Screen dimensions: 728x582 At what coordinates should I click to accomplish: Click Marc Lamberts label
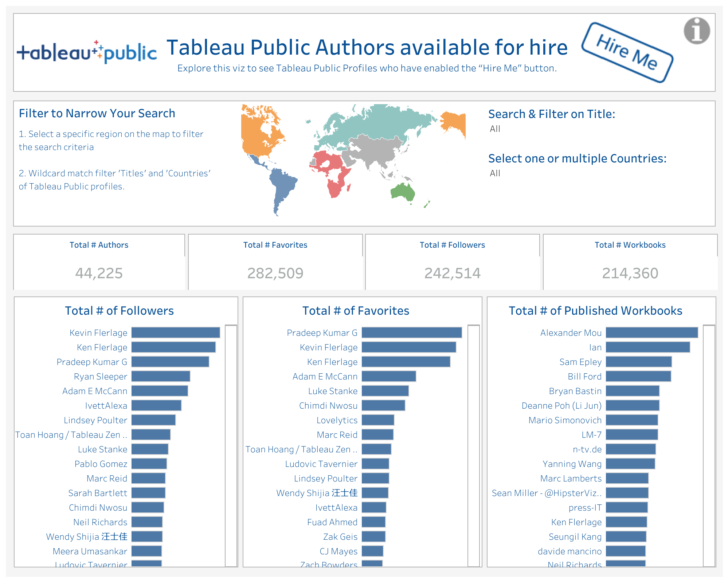(x=571, y=479)
